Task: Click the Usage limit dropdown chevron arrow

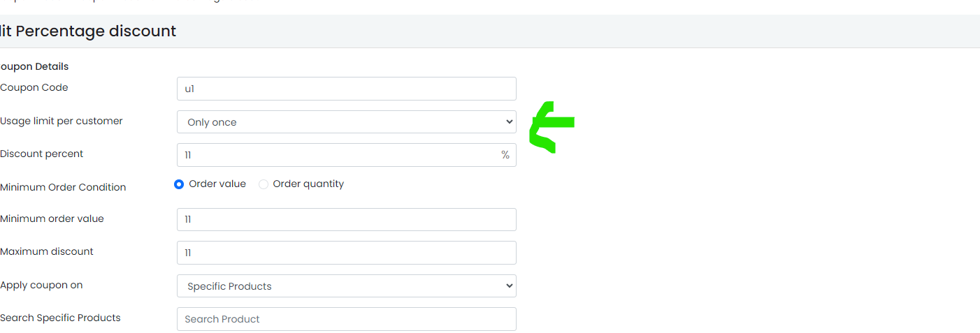Action: [x=508, y=122]
